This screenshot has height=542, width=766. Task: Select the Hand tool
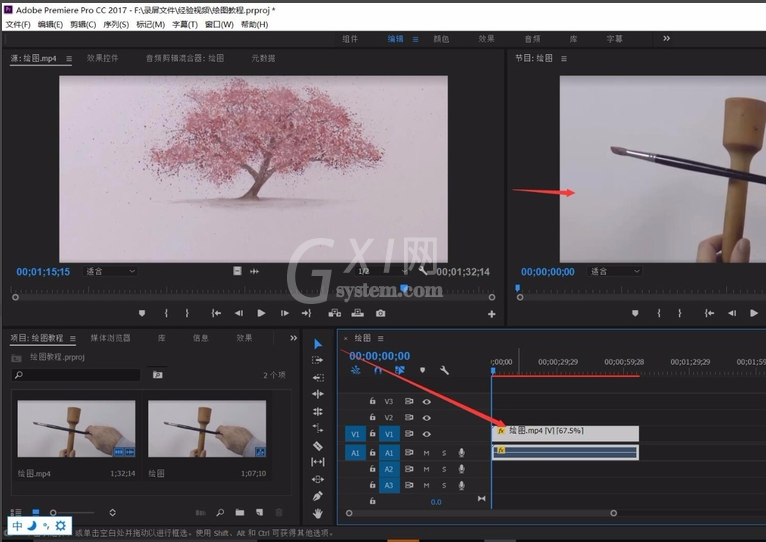coord(318,513)
